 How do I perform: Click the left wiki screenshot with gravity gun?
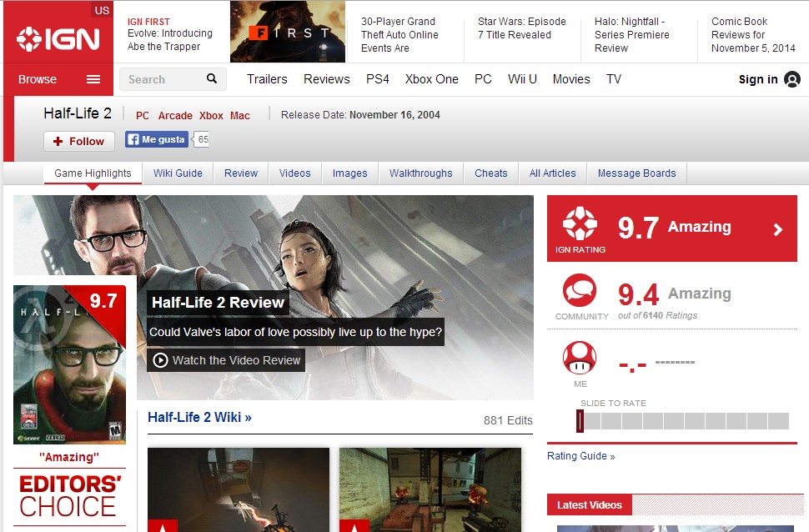click(239, 489)
